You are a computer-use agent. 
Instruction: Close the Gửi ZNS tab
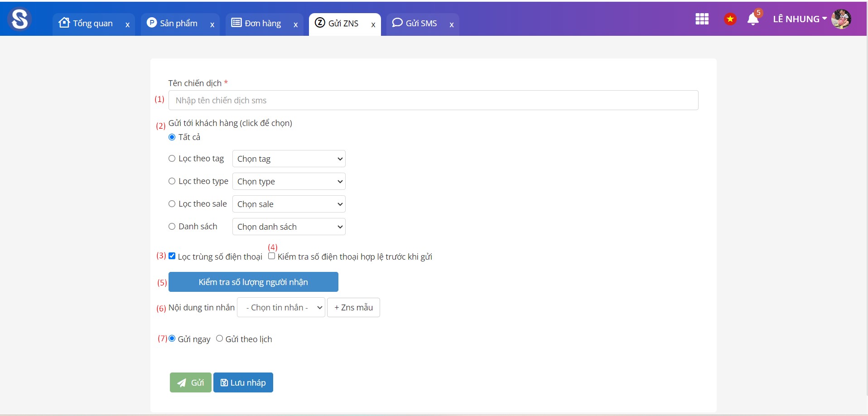tap(373, 25)
